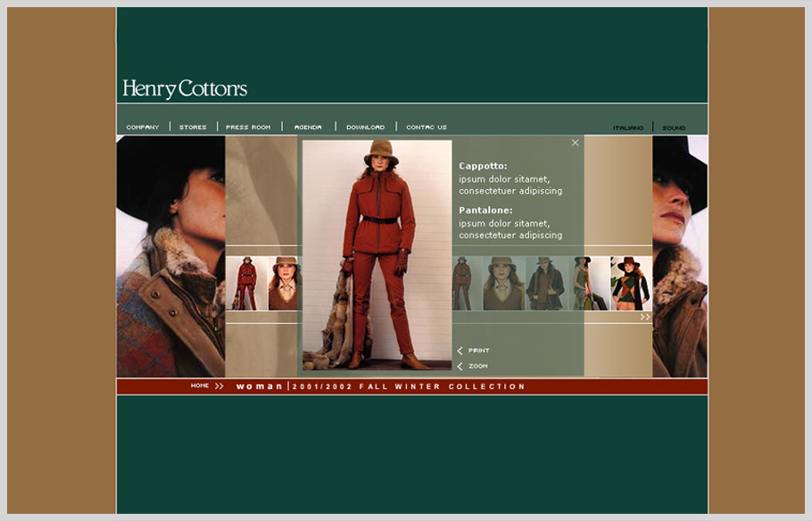This screenshot has width=812, height=521.
Task: Select the partially faded green outfit thumbnail
Action: [x=589, y=284]
